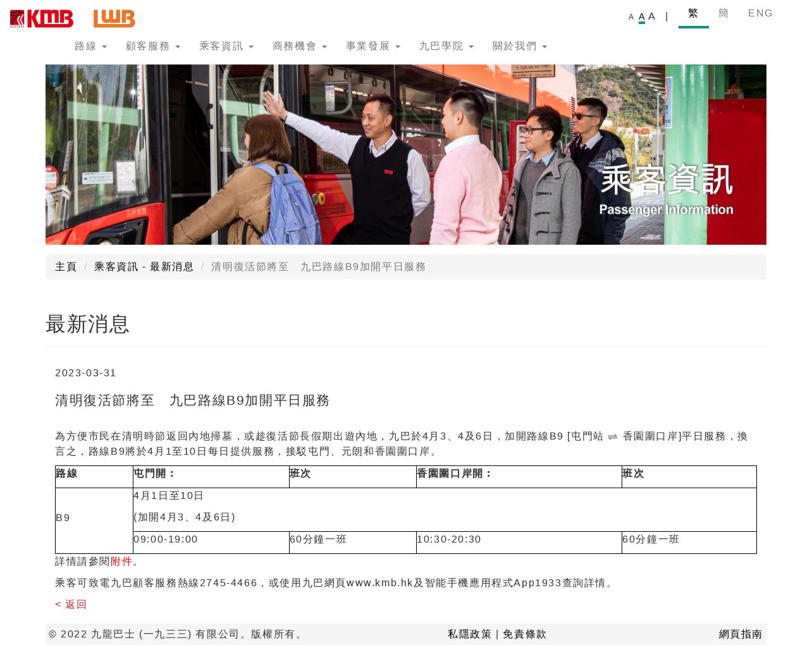812x664 pixels.
Task: Click the 10:30-20:30 time cell
Action: [x=519, y=543]
